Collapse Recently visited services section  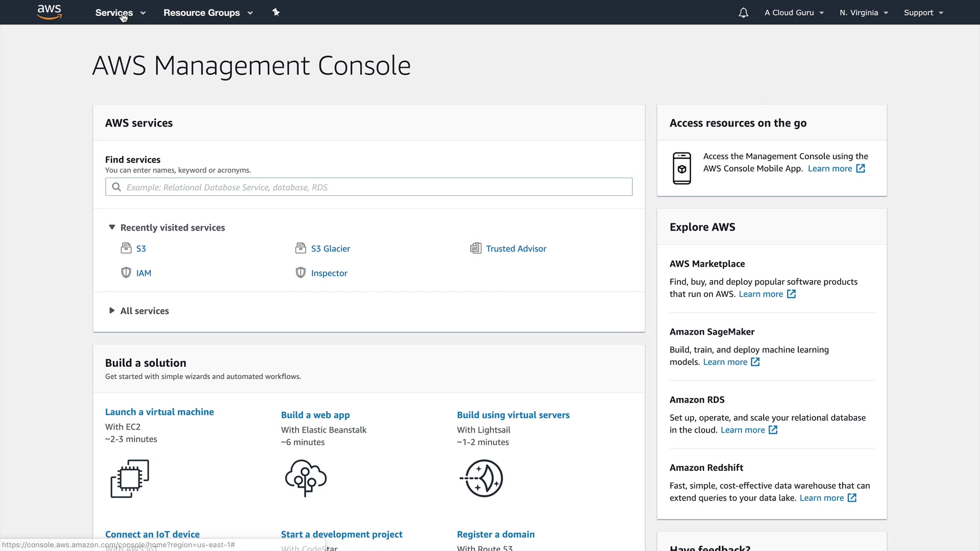(x=112, y=228)
